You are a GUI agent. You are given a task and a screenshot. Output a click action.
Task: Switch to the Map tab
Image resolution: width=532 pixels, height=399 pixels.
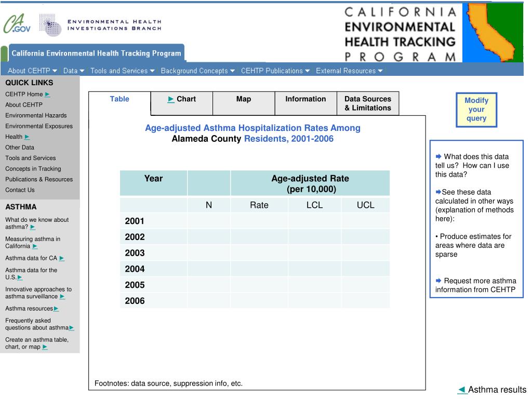pos(244,103)
